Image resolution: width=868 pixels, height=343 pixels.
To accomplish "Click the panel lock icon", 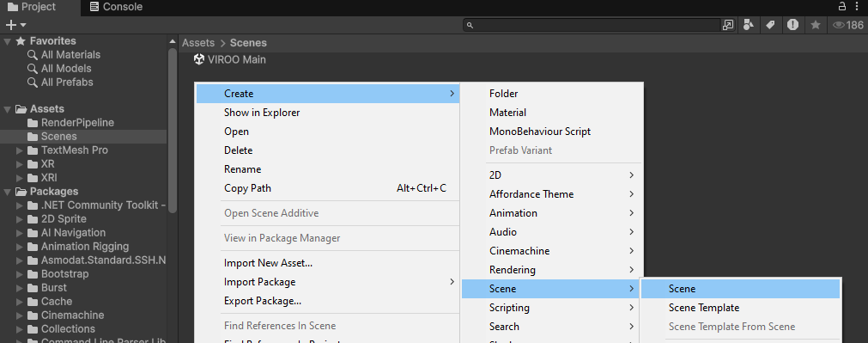I will pos(842,7).
